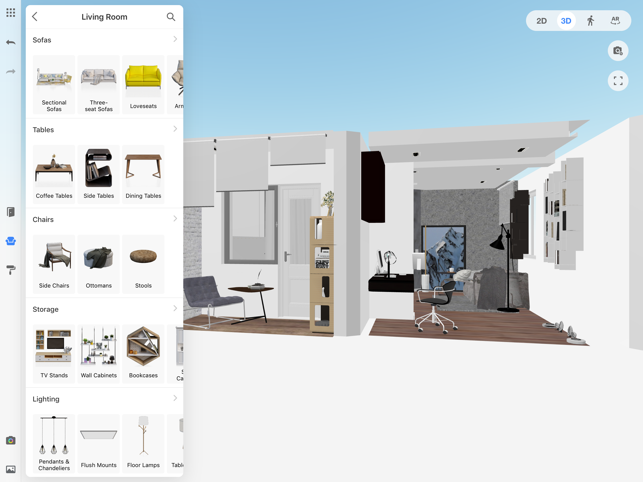
Task: Select the paint roller materials tool
Action: tap(11, 270)
